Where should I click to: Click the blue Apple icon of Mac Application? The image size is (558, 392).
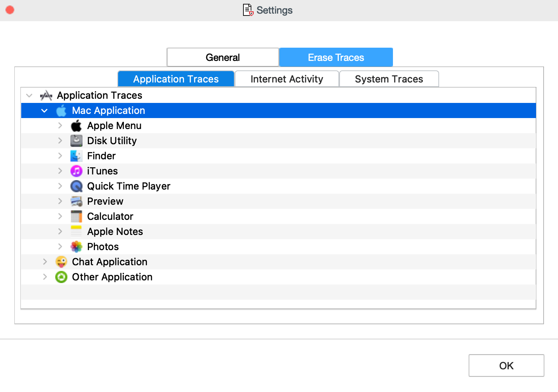pyautogui.click(x=61, y=110)
